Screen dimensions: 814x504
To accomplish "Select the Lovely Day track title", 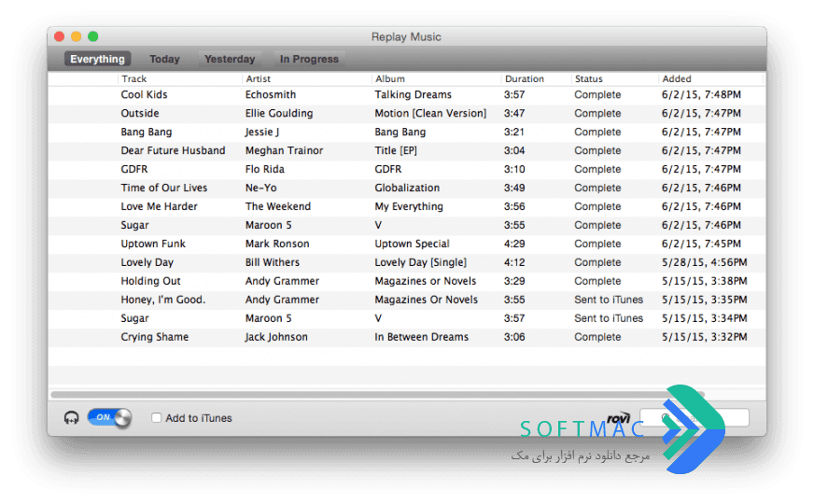I will (x=147, y=262).
